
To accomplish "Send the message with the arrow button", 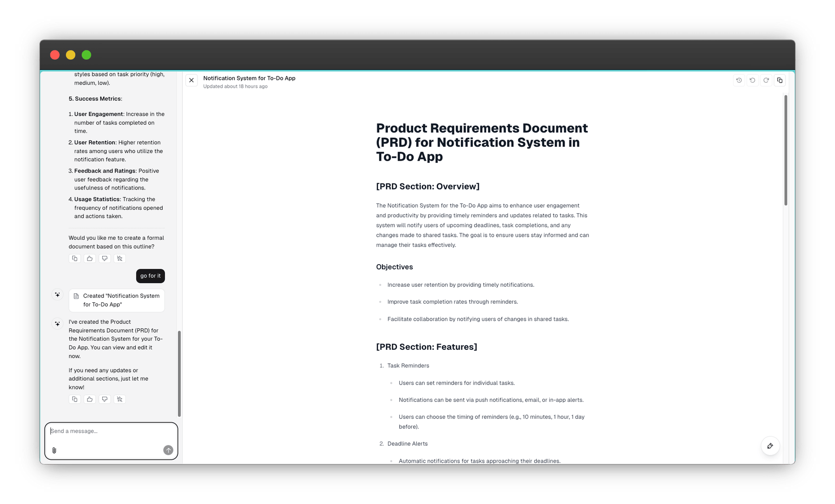I will pyautogui.click(x=168, y=450).
